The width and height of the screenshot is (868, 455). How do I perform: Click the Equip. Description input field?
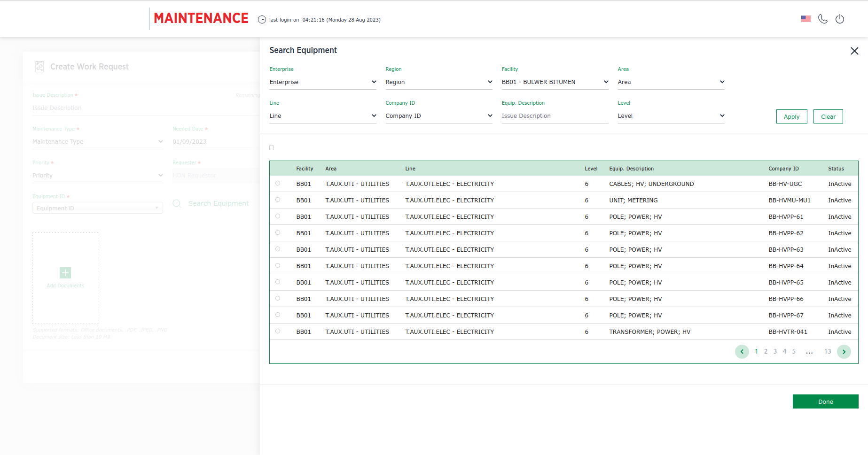coord(555,116)
